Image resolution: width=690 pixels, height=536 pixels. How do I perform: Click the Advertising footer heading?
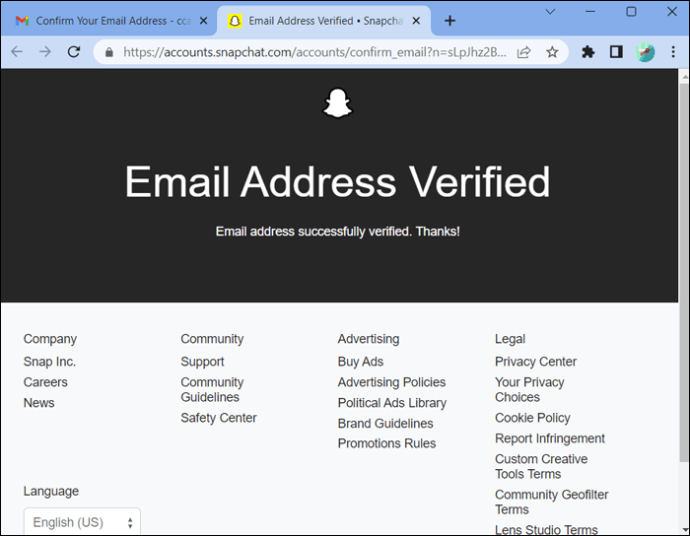[x=368, y=339]
